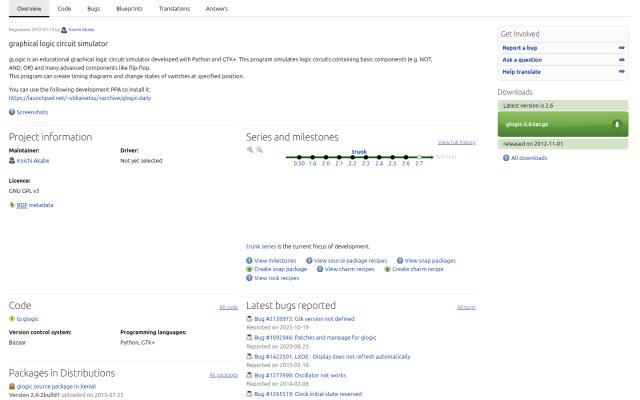Click the View source package recipes icon
Viewport: 640px width, 400px height.
(309, 260)
